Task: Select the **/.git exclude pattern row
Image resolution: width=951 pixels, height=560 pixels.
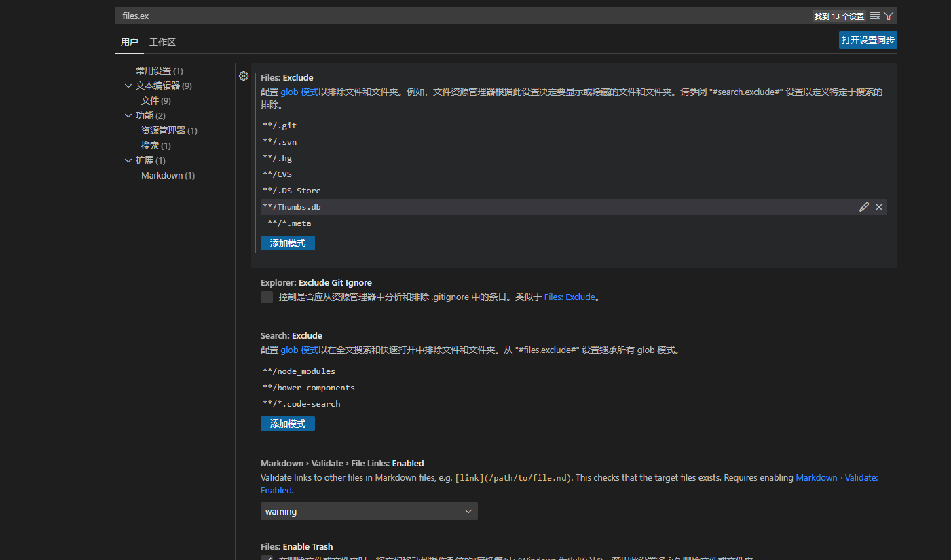Action: click(574, 126)
